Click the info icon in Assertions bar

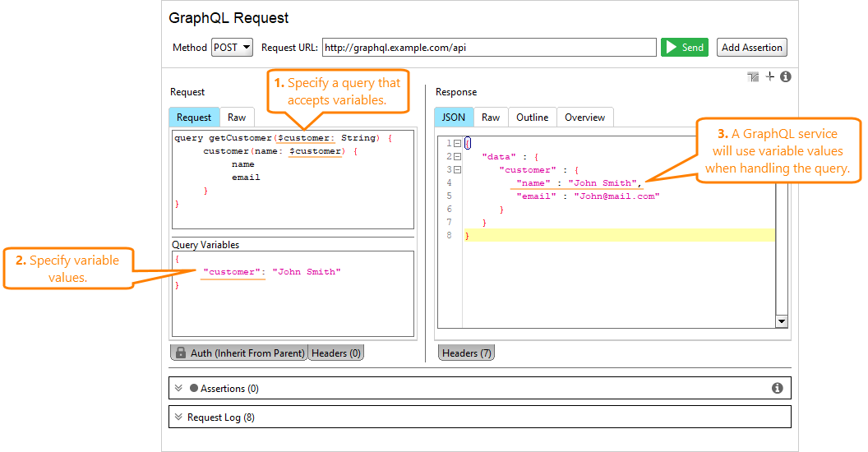tap(778, 388)
